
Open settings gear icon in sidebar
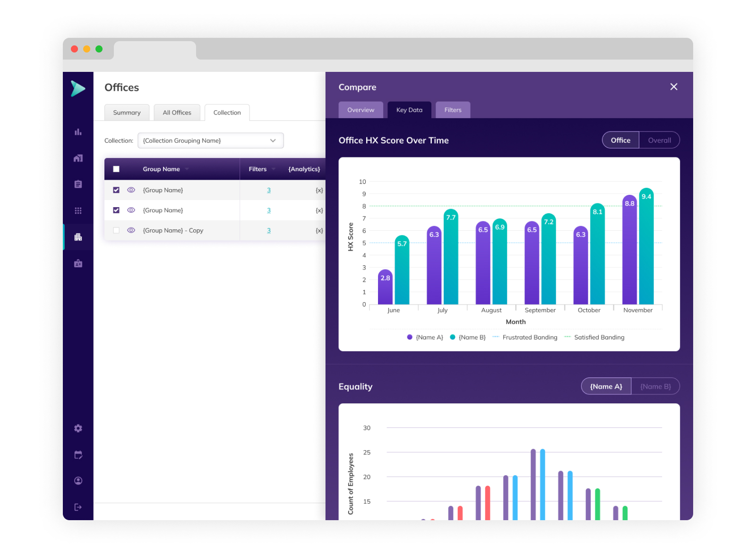78,428
